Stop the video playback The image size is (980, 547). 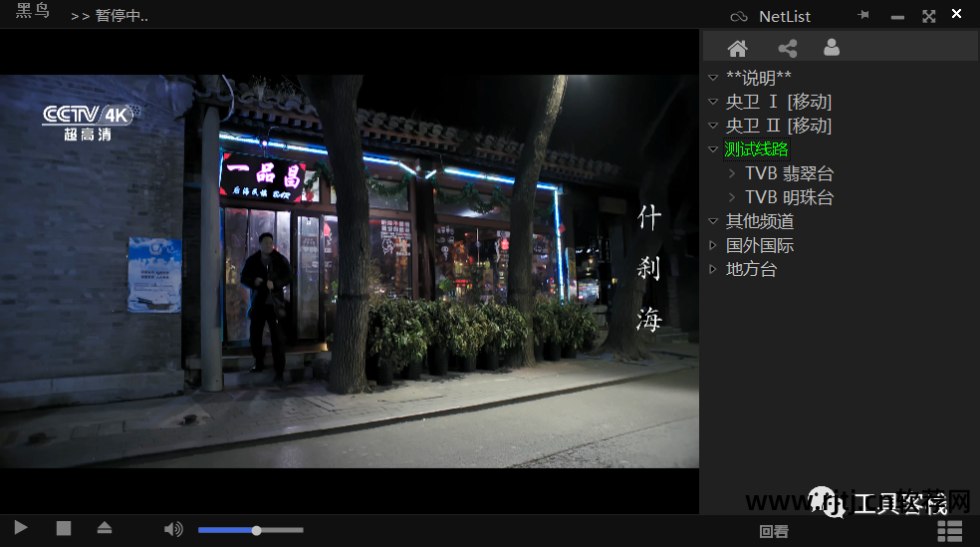[x=64, y=529]
